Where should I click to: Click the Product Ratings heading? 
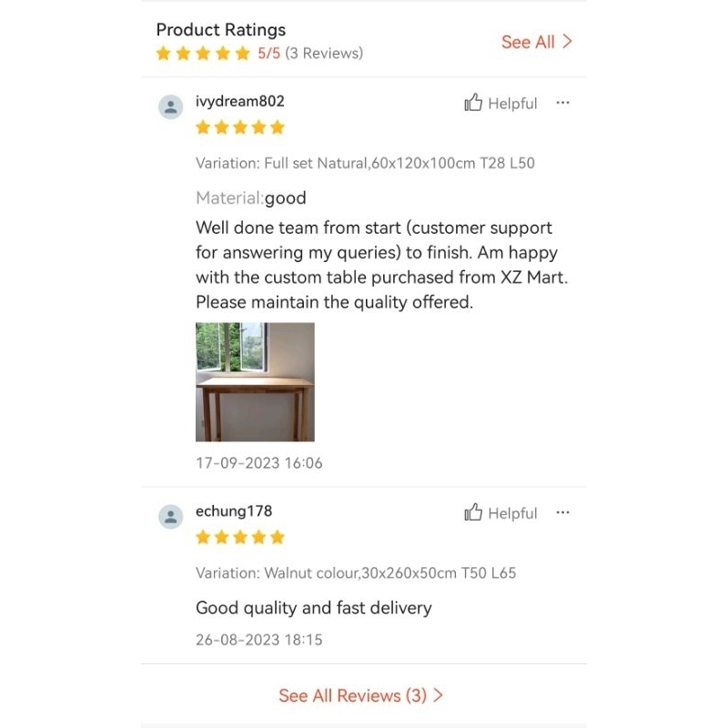click(x=221, y=30)
